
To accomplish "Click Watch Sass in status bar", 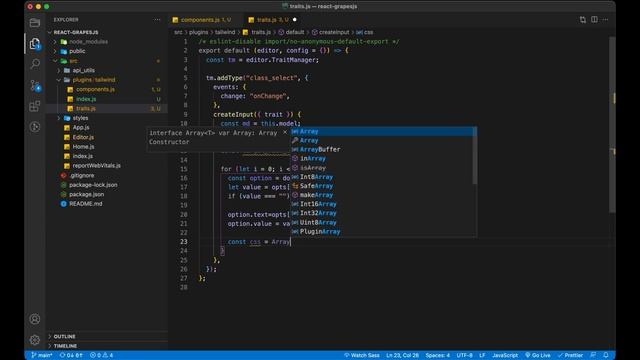I will (362, 355).
